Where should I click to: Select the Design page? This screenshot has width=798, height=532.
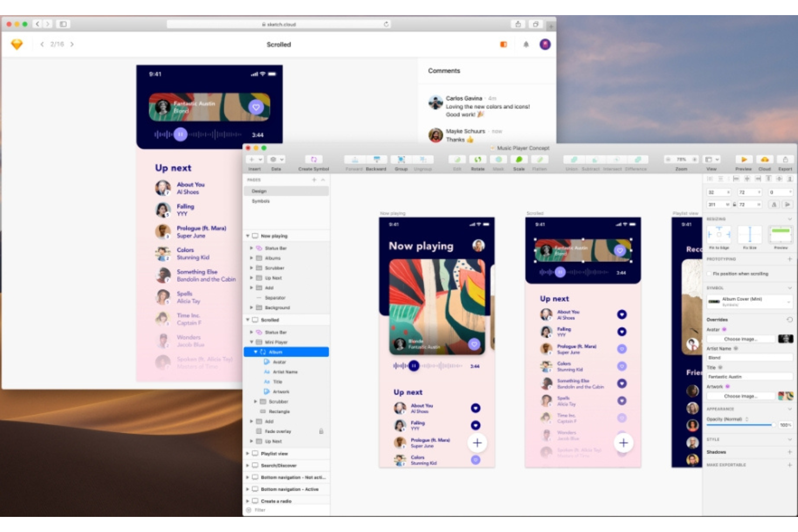tap(286, 191)
